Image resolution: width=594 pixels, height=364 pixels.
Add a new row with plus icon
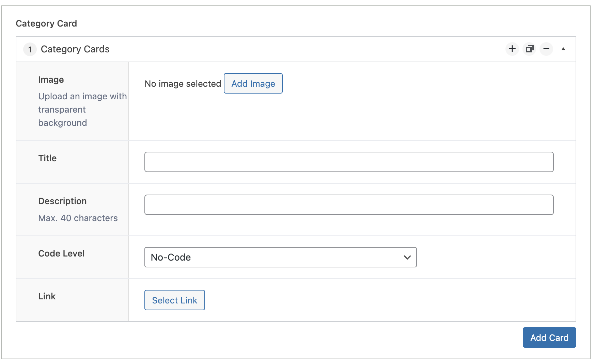[x=512, y=49]
